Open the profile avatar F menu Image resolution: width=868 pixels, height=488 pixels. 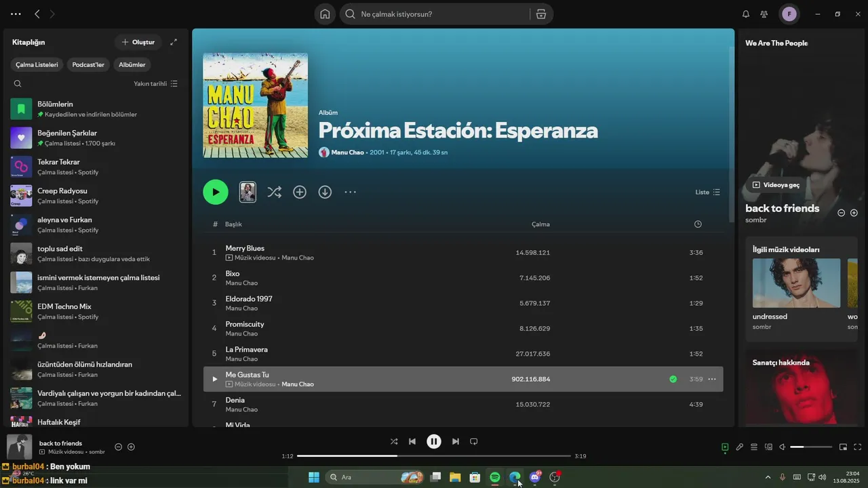pyautogui.click(x=789, y=14)
